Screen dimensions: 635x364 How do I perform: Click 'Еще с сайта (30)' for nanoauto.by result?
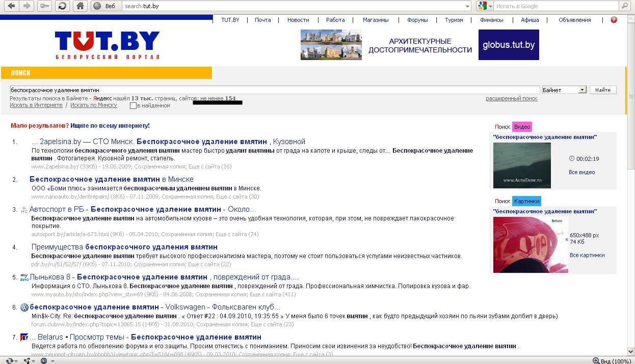[237, 197]
